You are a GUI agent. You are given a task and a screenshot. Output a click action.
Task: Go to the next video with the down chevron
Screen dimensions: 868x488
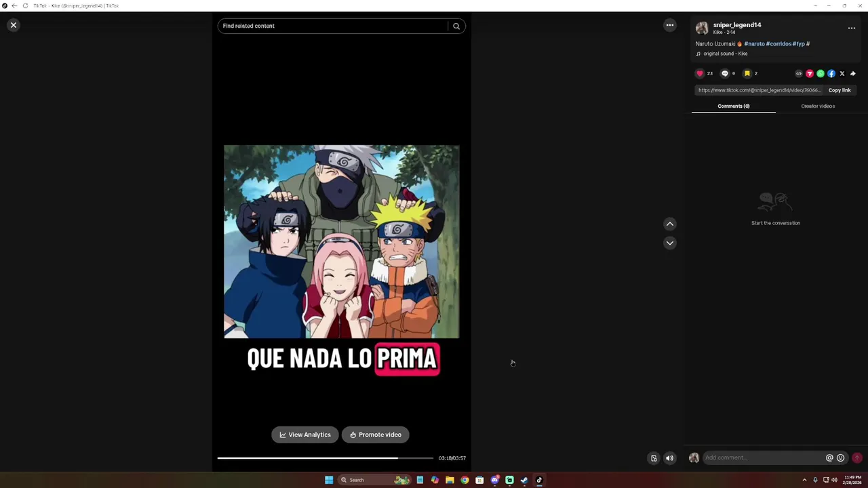point(670,243)
